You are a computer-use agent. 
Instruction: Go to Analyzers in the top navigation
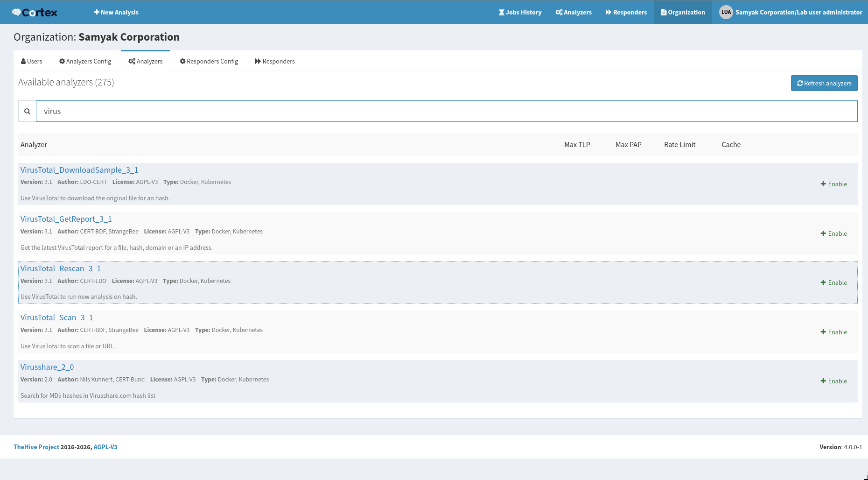point(574,12)
